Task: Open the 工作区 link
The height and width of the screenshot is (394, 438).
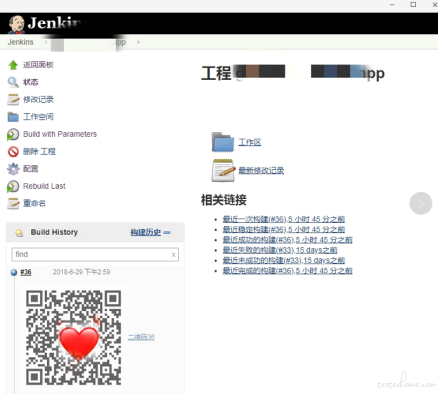Action: (x=250, y=142)
